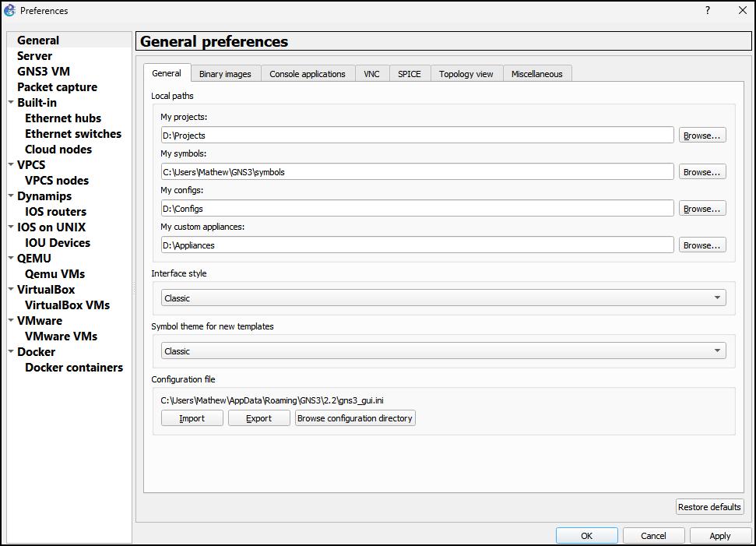Switch to the Binary images tab

225,74
